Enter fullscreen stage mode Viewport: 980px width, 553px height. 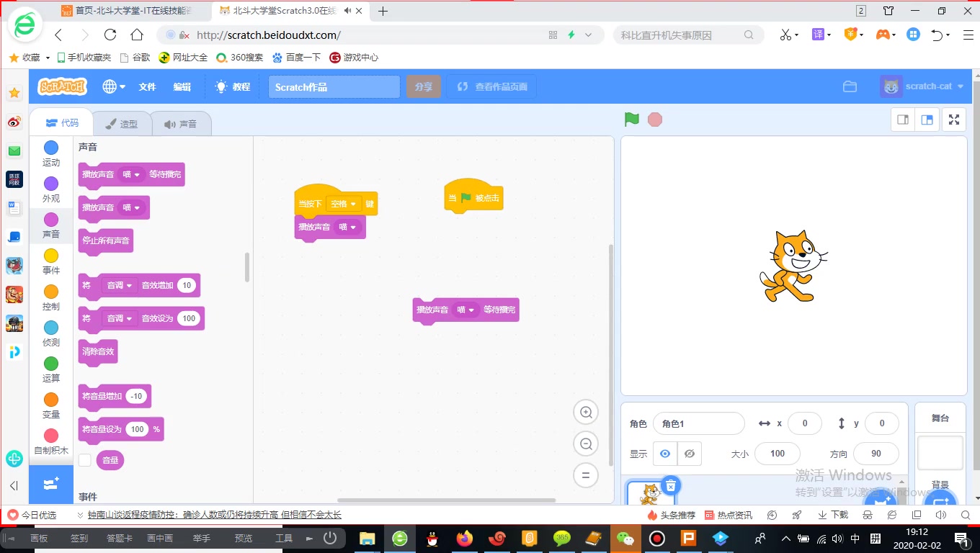(x=953, y=120)
